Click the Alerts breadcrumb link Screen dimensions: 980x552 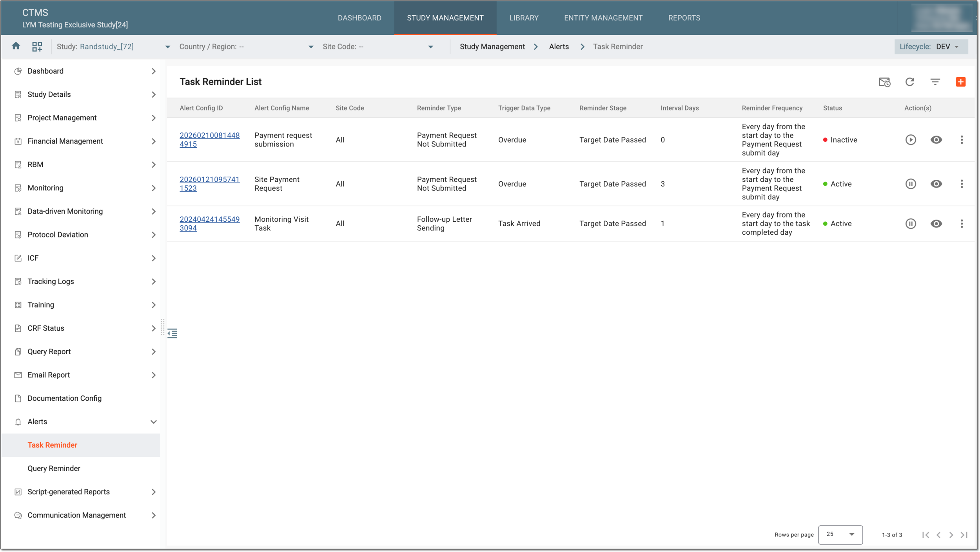559,47
